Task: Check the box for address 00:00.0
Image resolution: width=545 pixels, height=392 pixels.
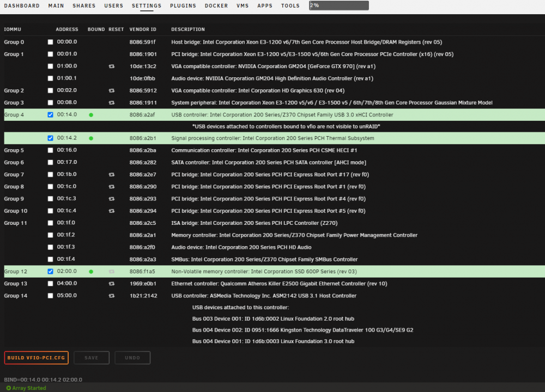Action: (x=50, y=42)
